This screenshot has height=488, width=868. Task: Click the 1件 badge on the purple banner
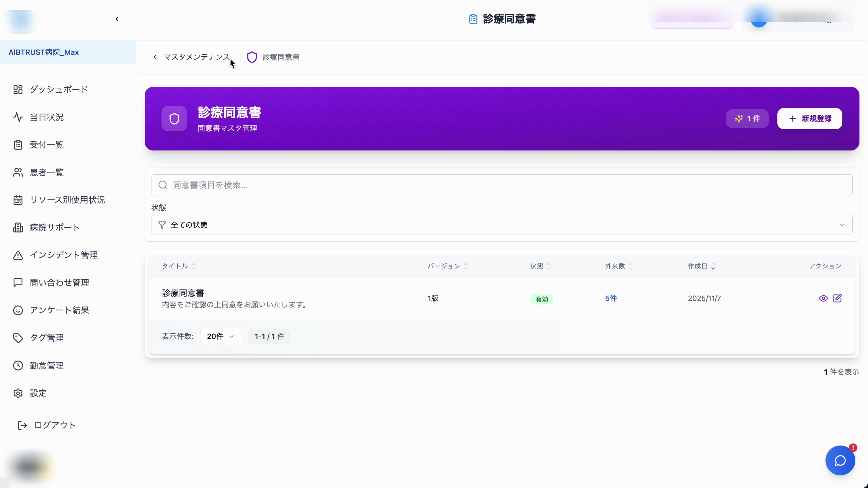click(x=747, y=119)
